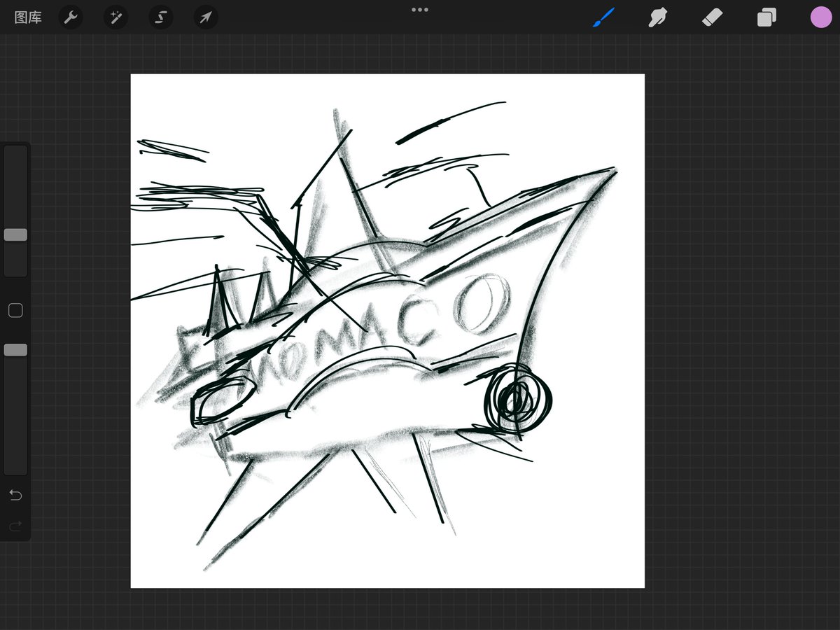Screen dimensions: 840x630
Task: Select the Eraser tool
Action: coord(713,17)
